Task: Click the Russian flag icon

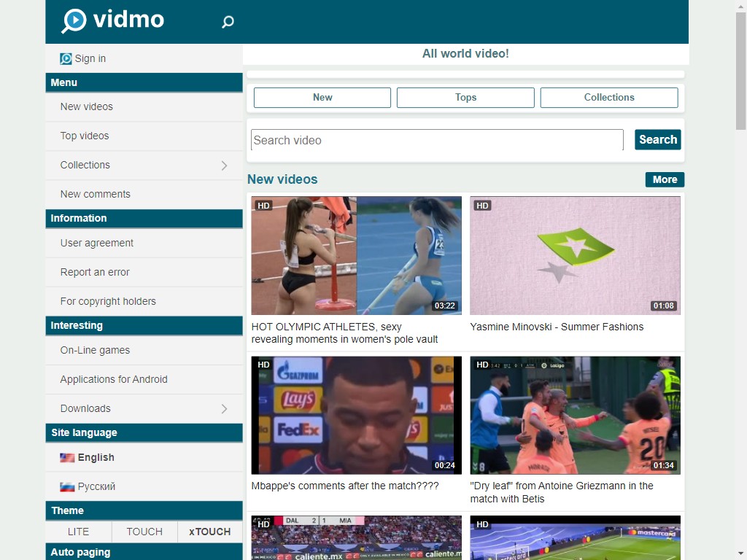Action: [67, 487]
